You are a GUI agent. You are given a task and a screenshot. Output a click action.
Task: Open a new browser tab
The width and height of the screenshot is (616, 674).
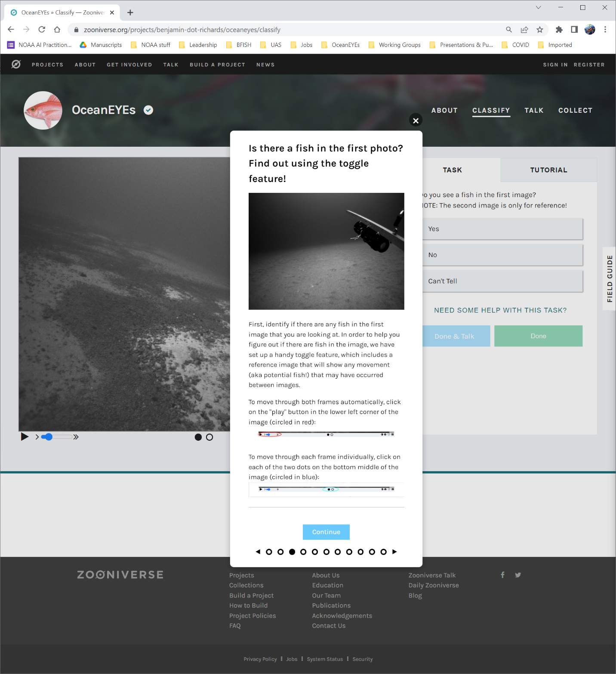pyautogui.click(x=130, y=12)
